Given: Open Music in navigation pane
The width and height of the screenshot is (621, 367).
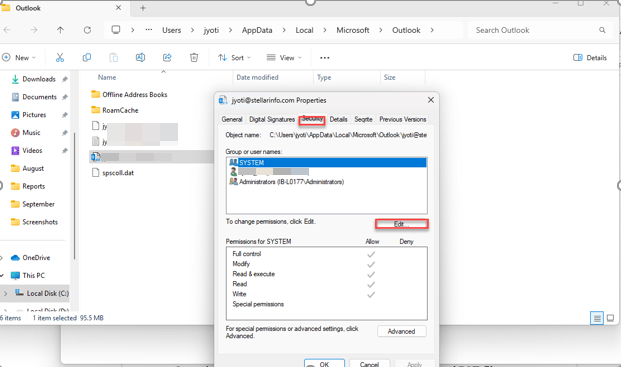Looking at the screenshot, I should click(31, 133).
